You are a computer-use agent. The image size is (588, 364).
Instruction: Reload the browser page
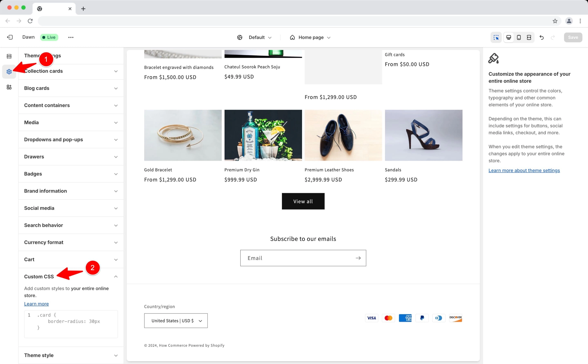click(30, 21)
